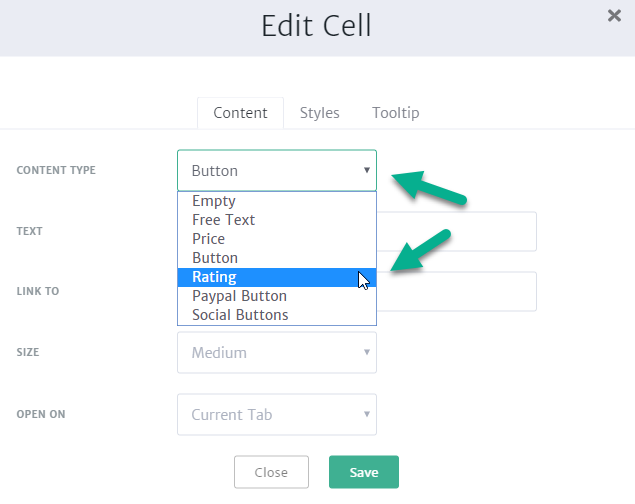Select the Content tab

coord(240,113)
